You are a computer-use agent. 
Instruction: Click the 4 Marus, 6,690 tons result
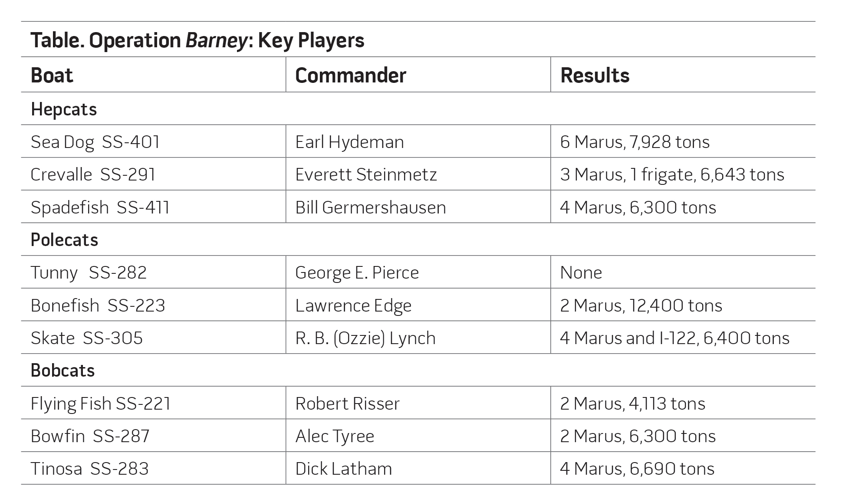coord(637,469)
